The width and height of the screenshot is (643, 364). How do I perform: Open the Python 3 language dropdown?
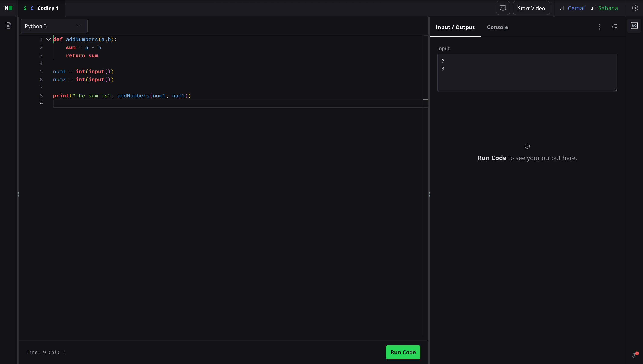(54, 26)
